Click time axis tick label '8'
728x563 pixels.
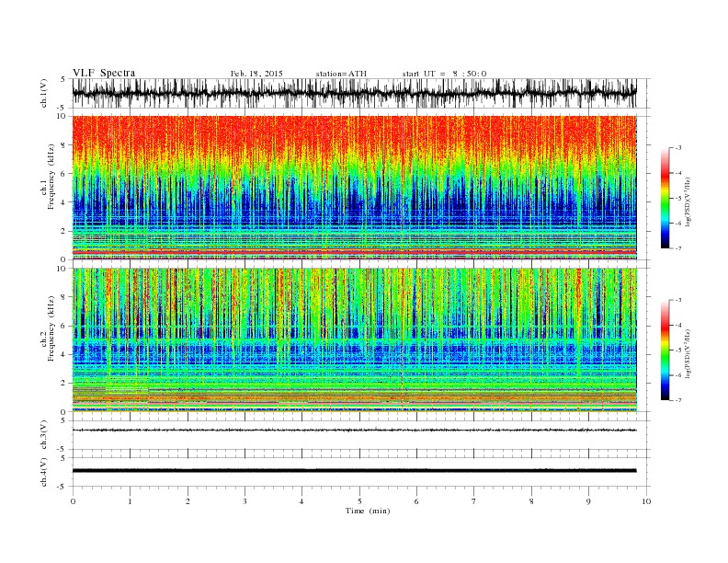(531, 501)
